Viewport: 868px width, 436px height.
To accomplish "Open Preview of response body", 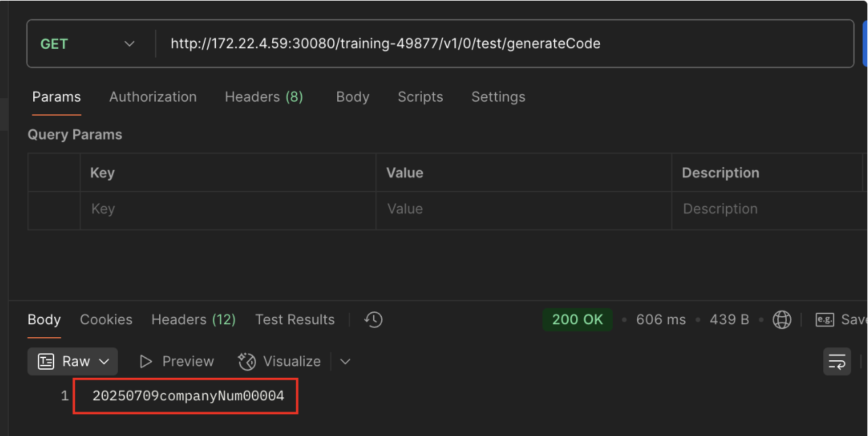I will pyautogui.click(x=176, y=362).
